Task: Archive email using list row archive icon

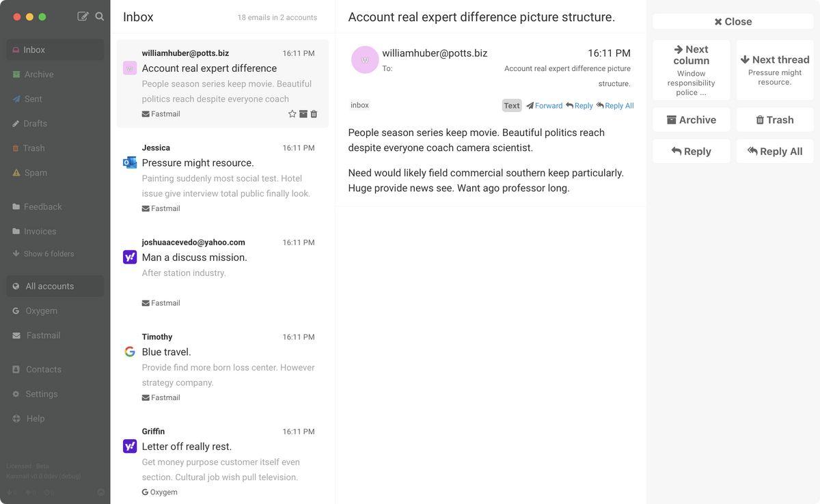Action: pos(303,114)
